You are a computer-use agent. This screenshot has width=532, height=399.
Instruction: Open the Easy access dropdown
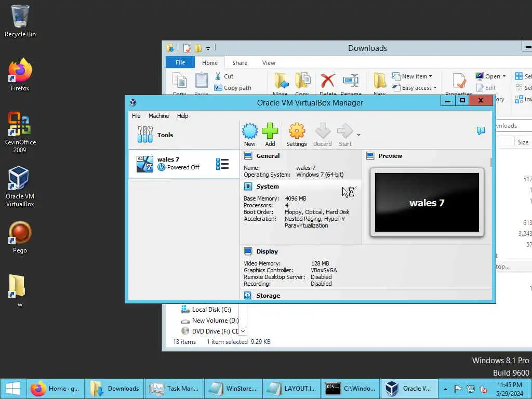[414, 88]
